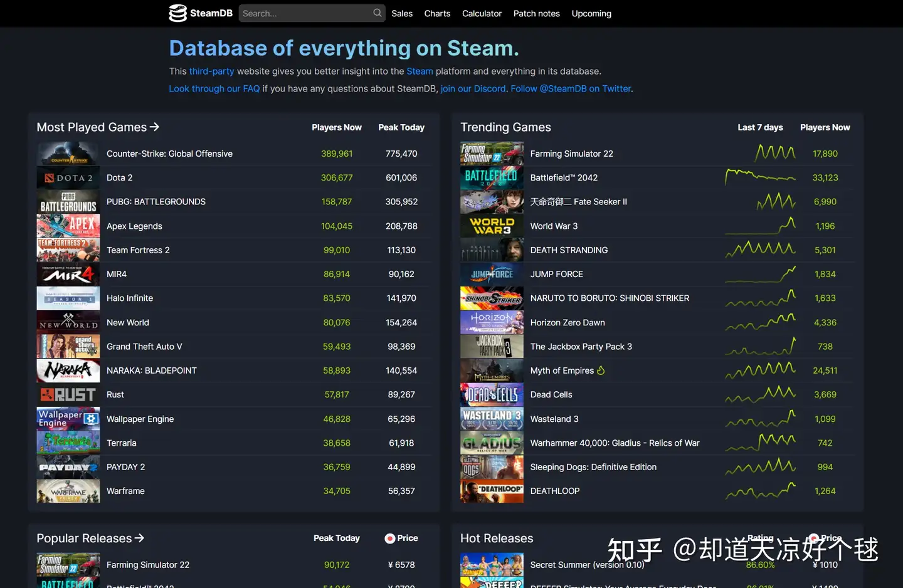903x588 pixels.
Task: Click the join our Discord link
Action: tap(473, 88)
